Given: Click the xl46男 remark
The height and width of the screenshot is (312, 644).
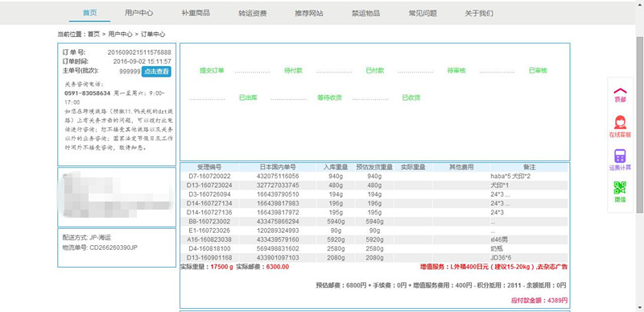Looking at the screenshot, I should coord(499,239).
